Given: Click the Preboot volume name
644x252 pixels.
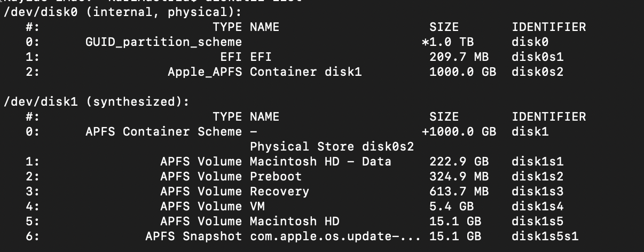Looking at the screenshot, I should click(x=276, y=176).
